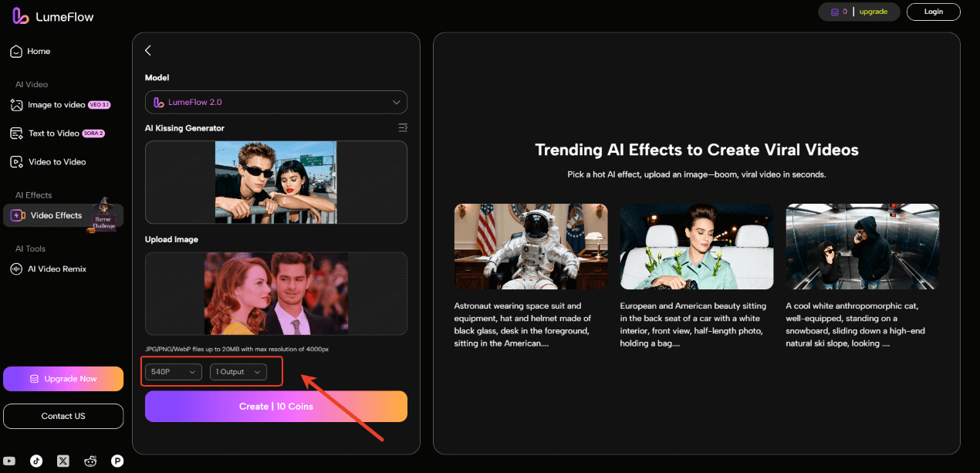The image size is (980, 473).
Task: Open the Text to Video page
Action: 54,133
